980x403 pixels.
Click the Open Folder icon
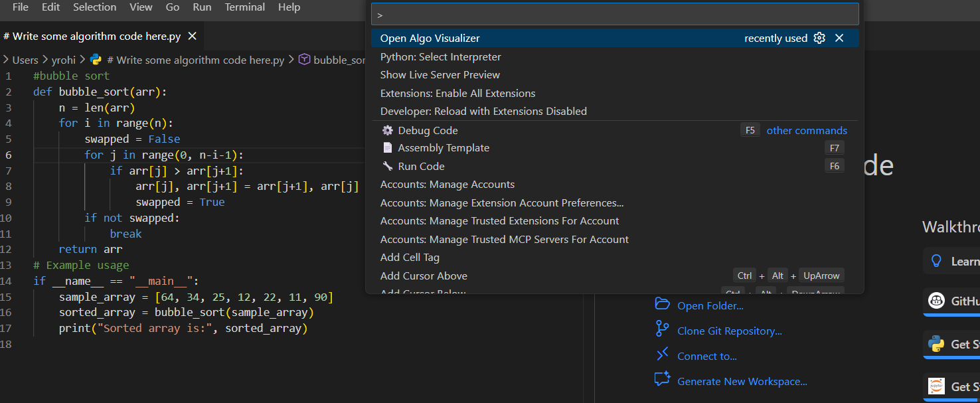662,304
